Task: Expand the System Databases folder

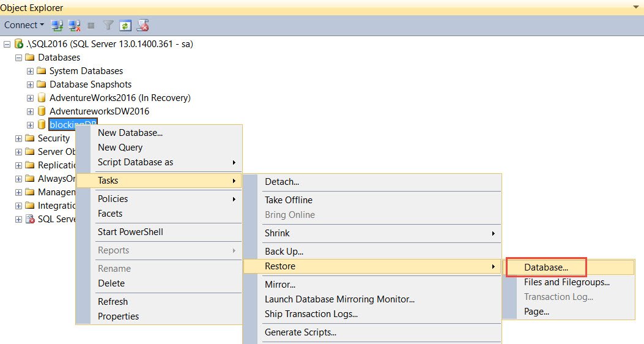Action: 30,71
